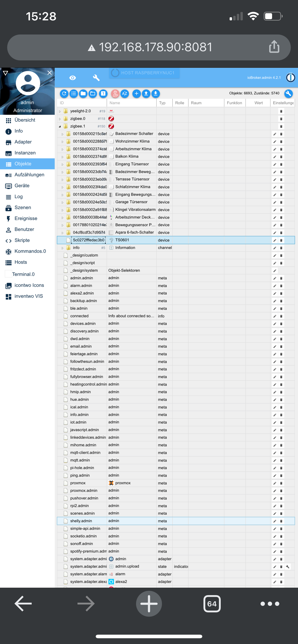Tap the share icon in address bar

(274, 46)
